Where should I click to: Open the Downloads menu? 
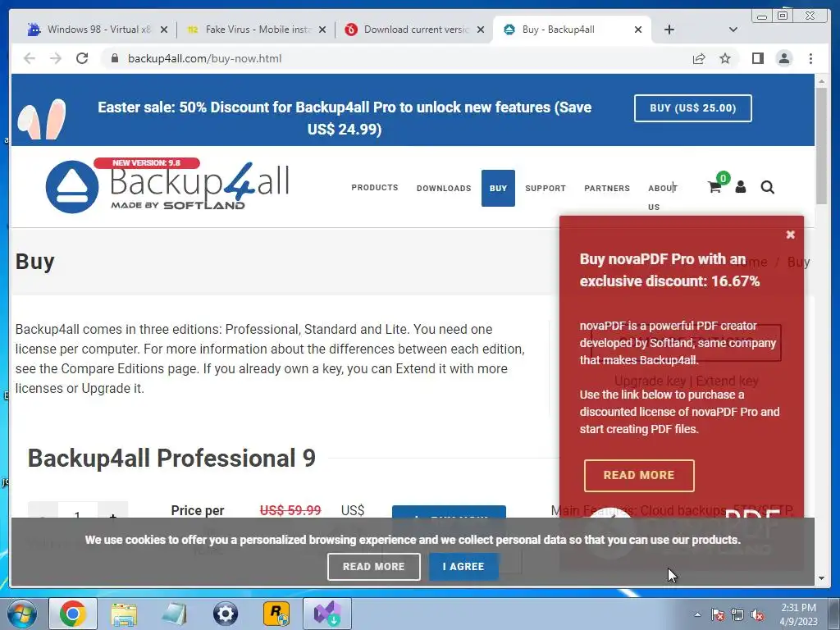444,188
